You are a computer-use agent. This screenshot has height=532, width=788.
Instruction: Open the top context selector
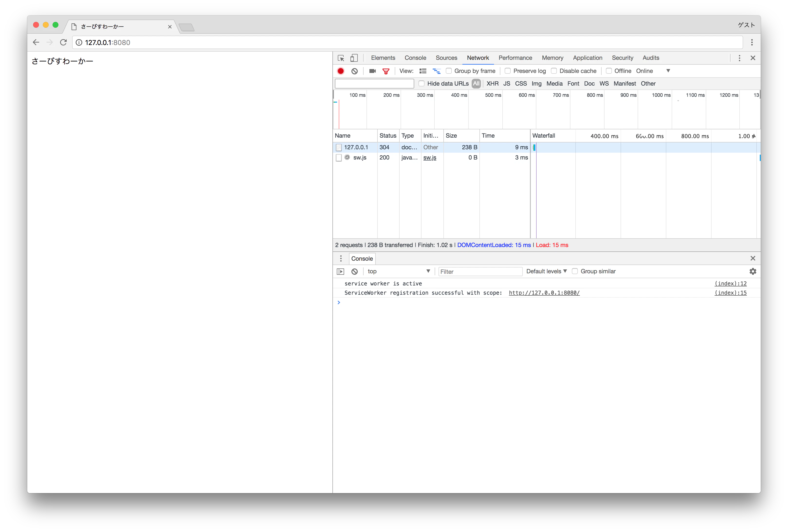tap(398, 271)
